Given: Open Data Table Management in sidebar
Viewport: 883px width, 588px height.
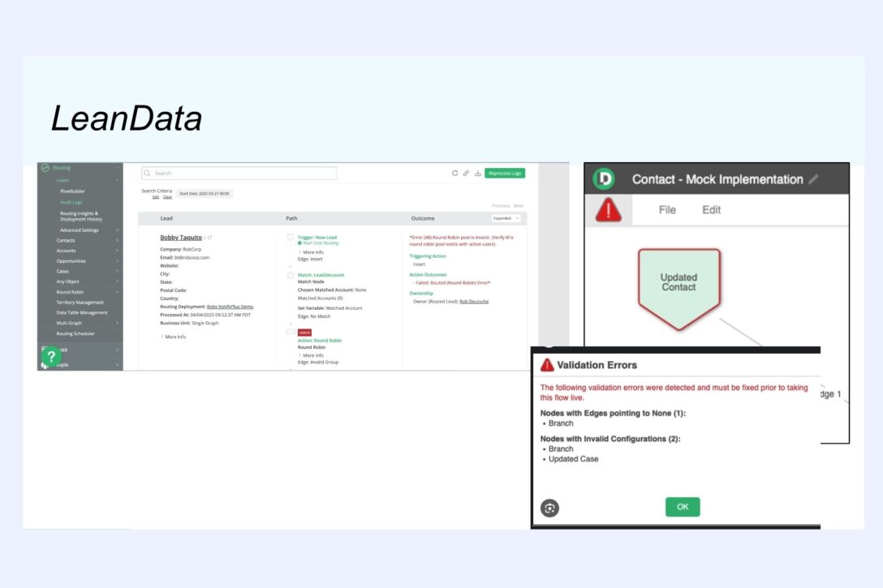Looking at the screenshot, I should pyautogui.click(x=82, y=312).
